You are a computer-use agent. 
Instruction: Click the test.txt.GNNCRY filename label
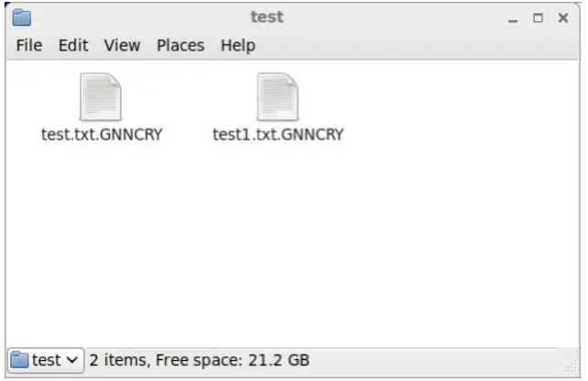(x=102, y=135)
